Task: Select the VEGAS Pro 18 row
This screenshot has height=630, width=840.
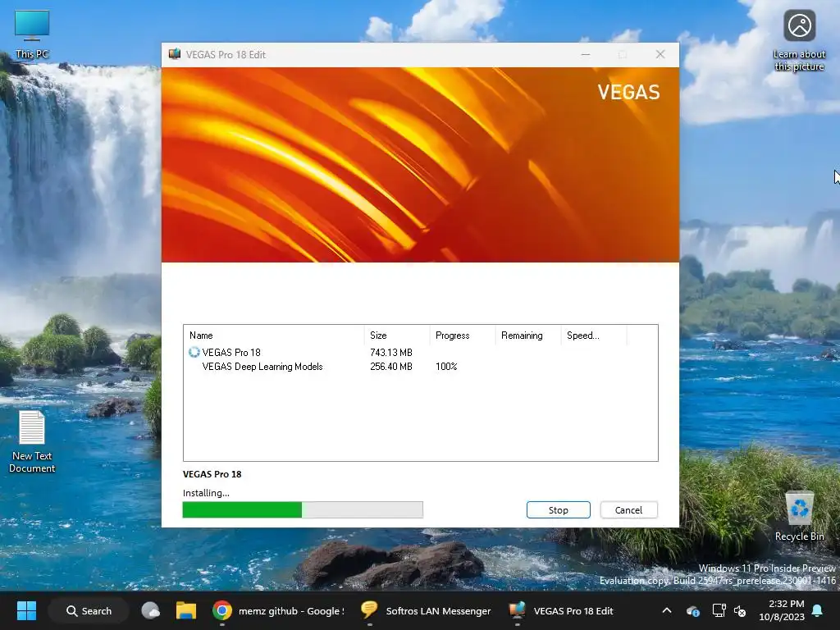Action: (420, 353)
